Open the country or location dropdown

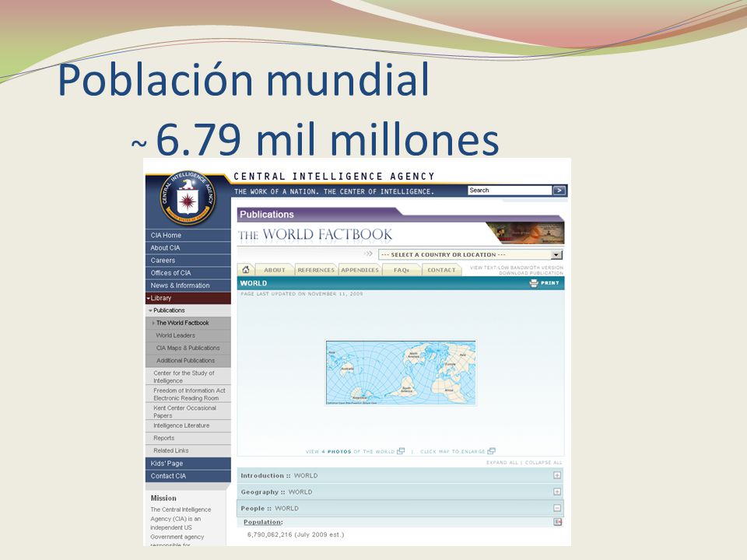471,255
